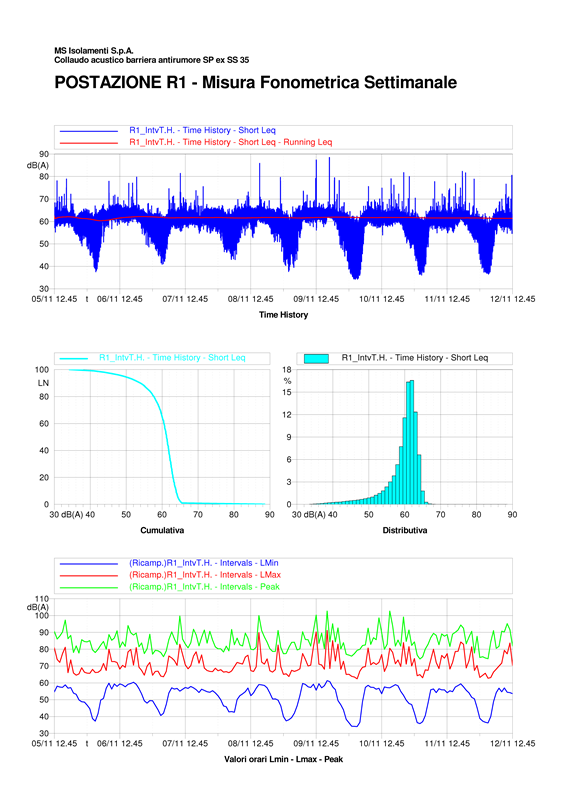Click the POSTAZIONE R1 page title

point(255,82)
